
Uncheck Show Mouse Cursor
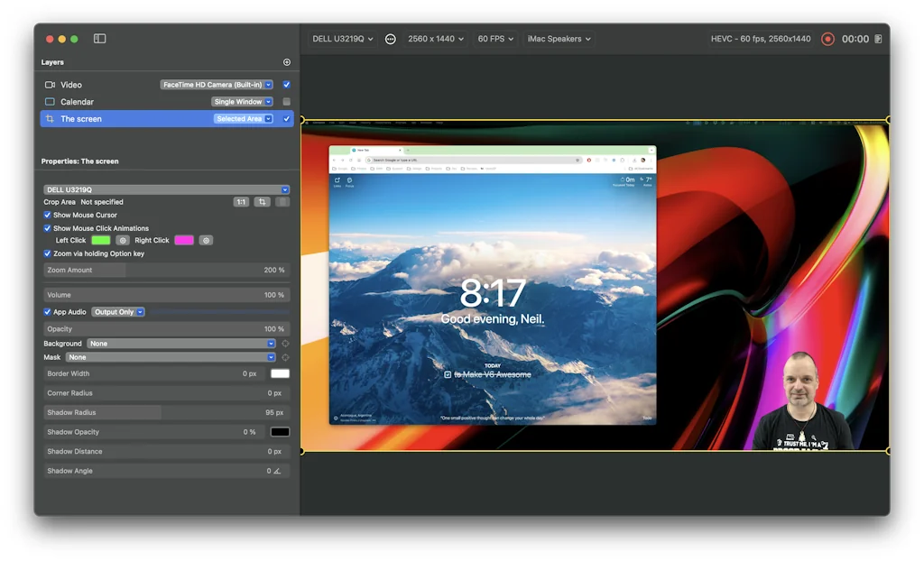46,215
